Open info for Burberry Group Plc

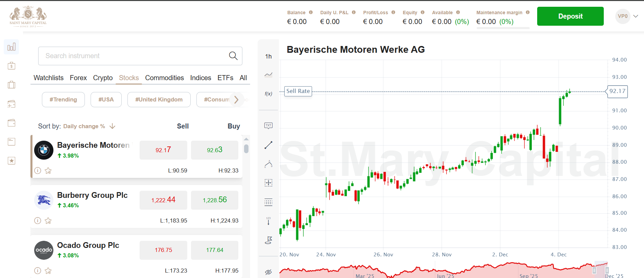coord(38,221)
